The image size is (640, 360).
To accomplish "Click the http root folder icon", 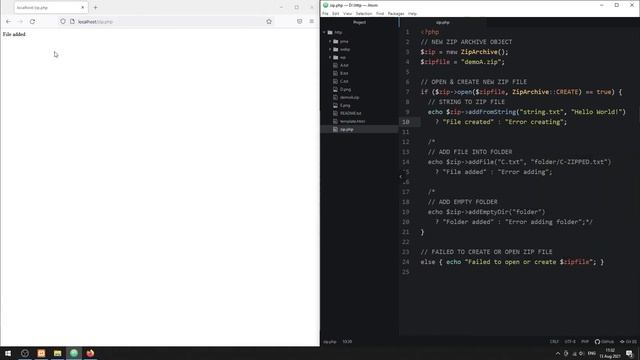I will pos(330,32).
